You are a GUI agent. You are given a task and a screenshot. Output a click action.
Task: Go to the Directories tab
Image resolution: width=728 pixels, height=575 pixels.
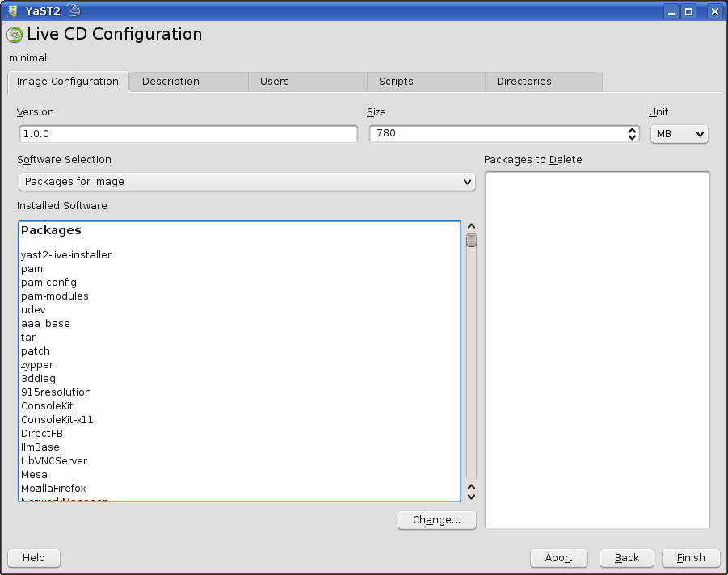pyautogui.click(x=524, y=82)
